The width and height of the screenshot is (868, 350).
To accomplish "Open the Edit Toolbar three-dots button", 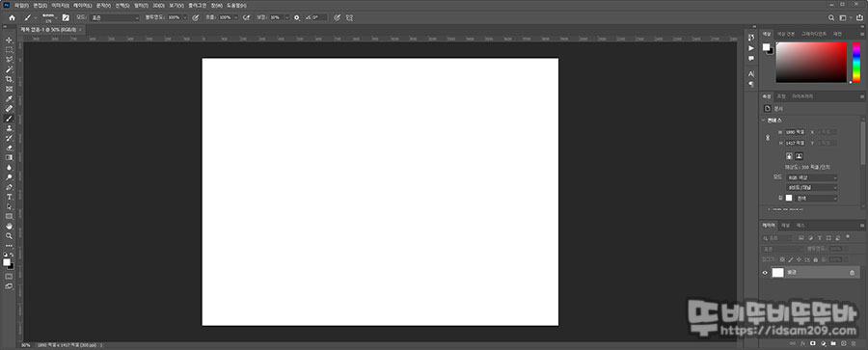I will click(x=9, y=246).
